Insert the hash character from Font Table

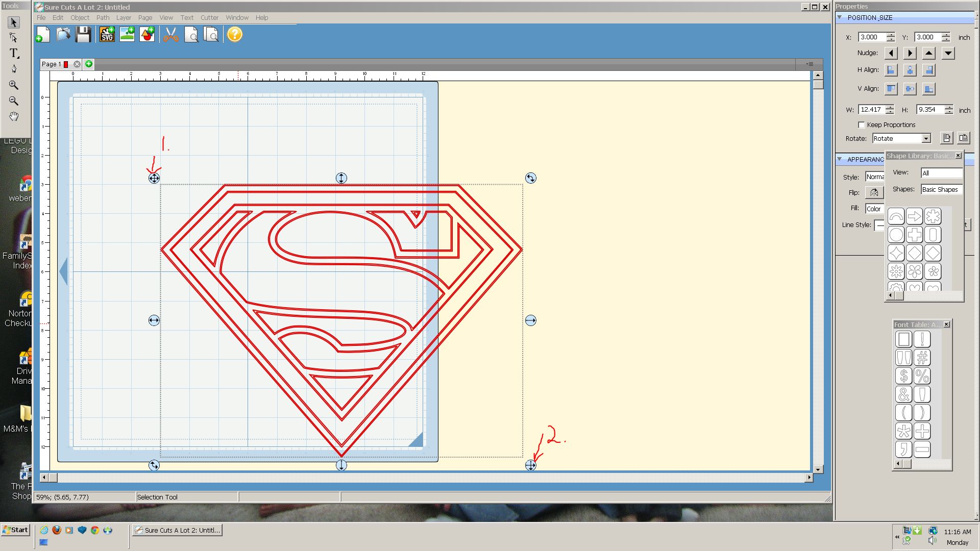pyautogui.click(x=922, y=358)
